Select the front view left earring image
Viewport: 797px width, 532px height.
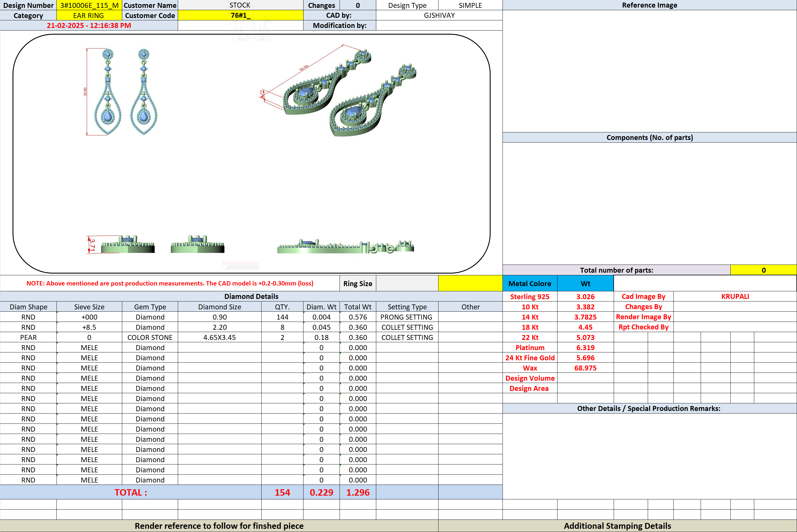pos(107,92)
